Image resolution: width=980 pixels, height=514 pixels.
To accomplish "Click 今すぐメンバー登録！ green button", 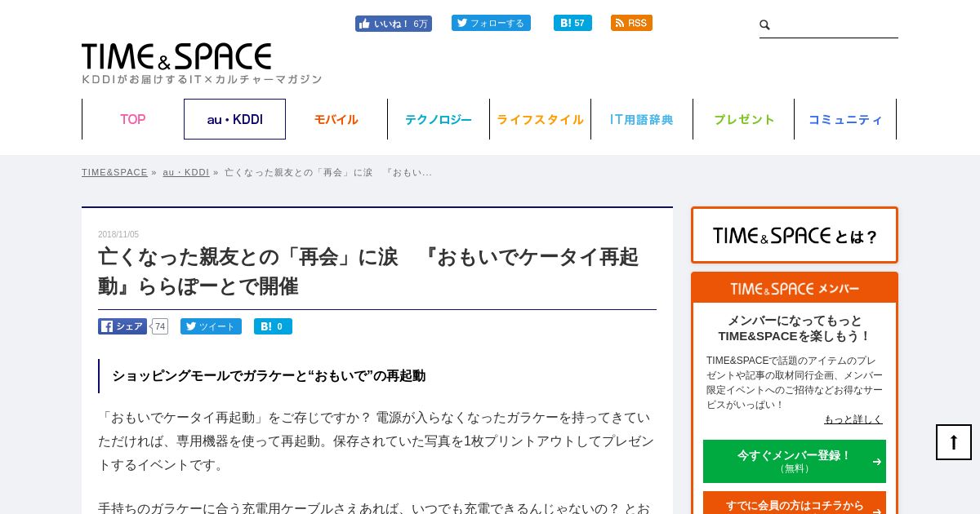I will click(x=795, y=461).
